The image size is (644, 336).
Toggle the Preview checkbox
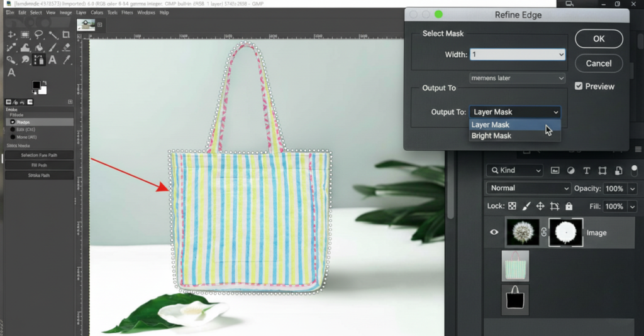[x=579, y=86]
